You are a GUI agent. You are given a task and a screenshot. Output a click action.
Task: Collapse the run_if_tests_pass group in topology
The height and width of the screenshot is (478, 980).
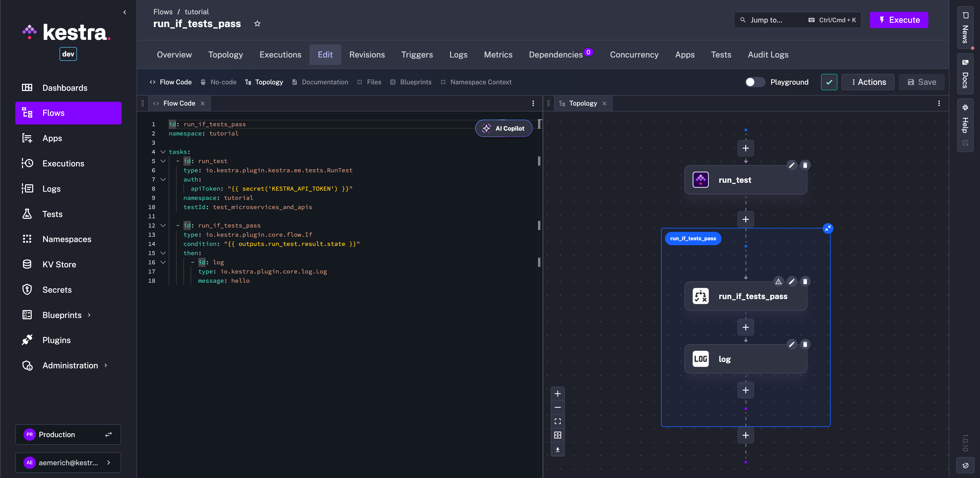[x=829, y=228]
